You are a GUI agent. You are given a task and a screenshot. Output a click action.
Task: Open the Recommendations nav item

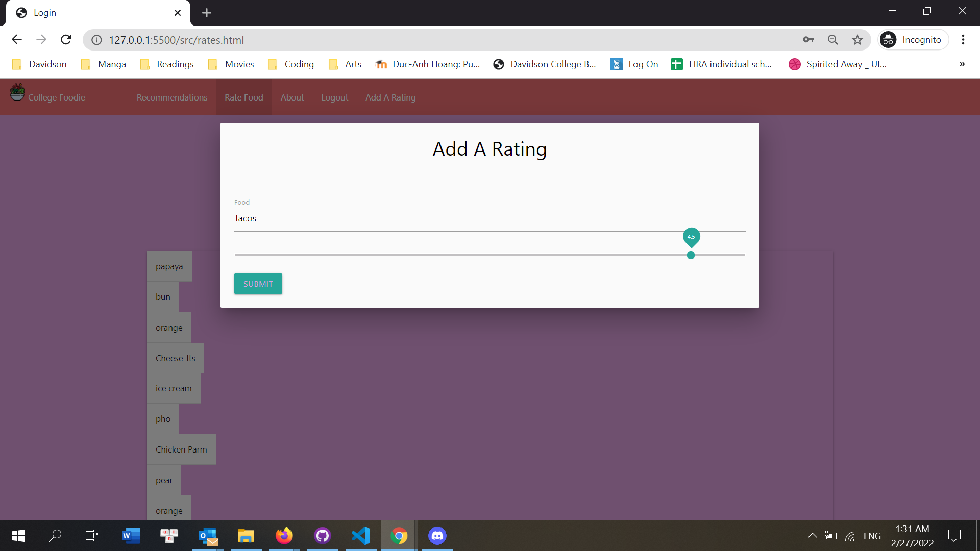pyautogui.click(x=172, y=97)
